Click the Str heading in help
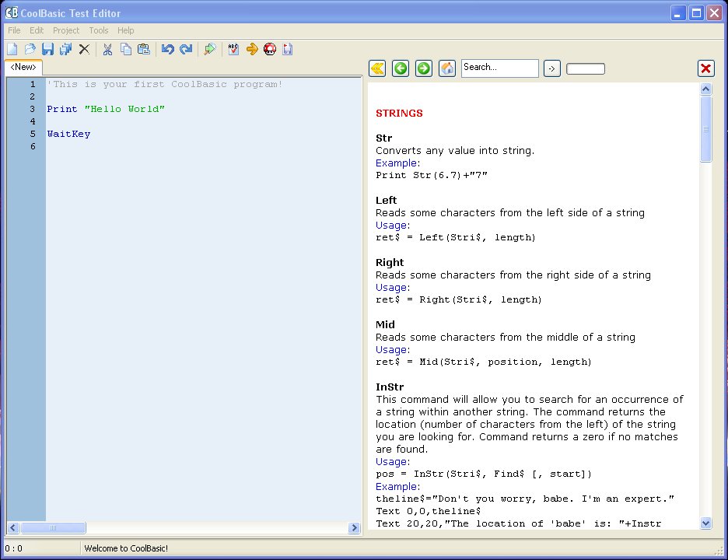This screenshot has width=728, height=560. coord(384,138)
